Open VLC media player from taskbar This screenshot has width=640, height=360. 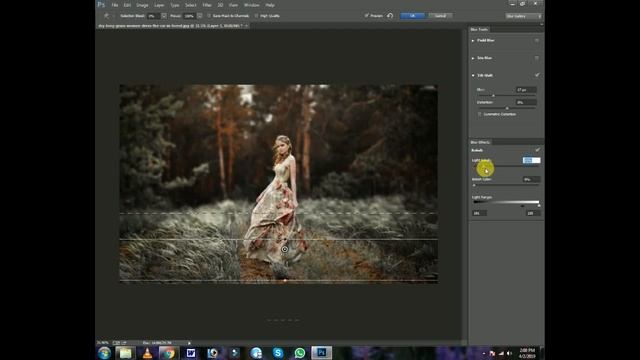coord(147,353)
